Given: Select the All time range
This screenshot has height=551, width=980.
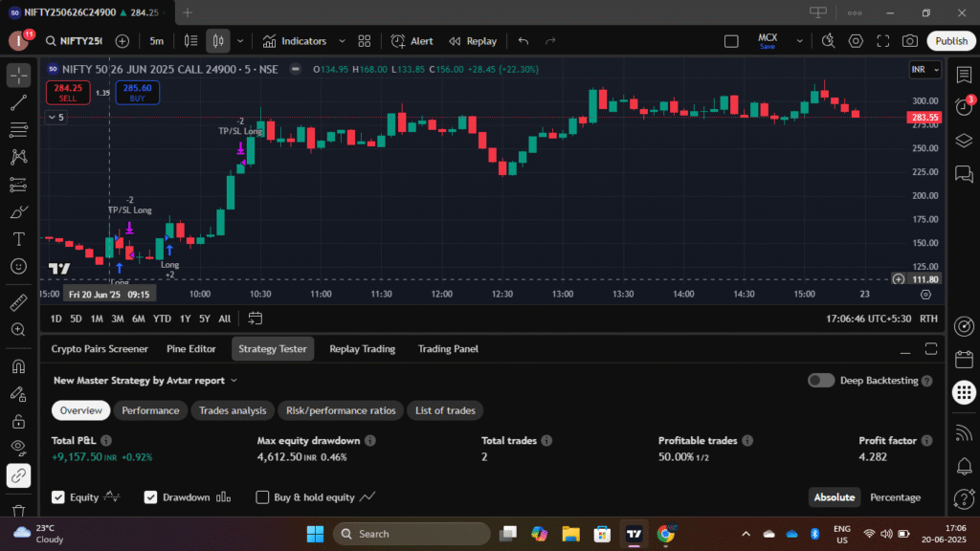Looking at the screenshot, I should click(x=224, y=319).
